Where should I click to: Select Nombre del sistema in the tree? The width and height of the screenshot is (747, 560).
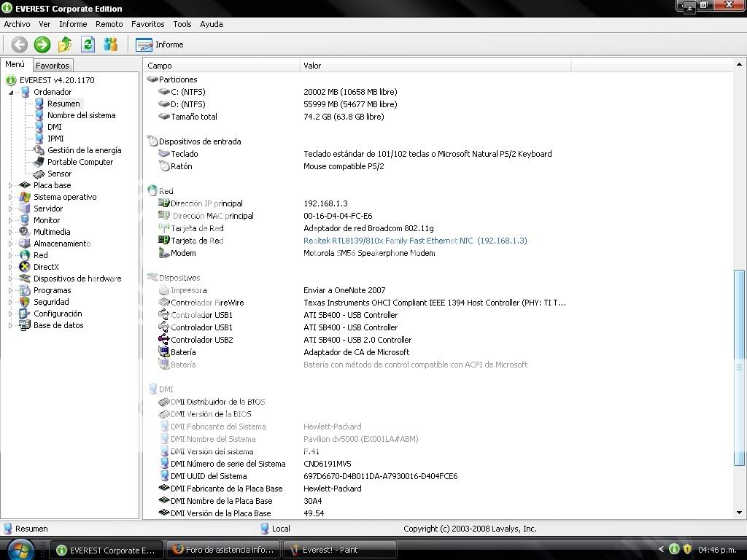tap(81, 115)
